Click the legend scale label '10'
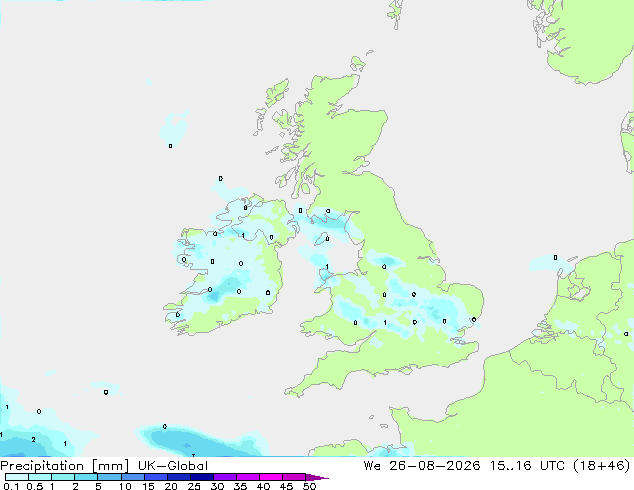The width and height of the screenshot is (634, 490). [x=125, y=486]
